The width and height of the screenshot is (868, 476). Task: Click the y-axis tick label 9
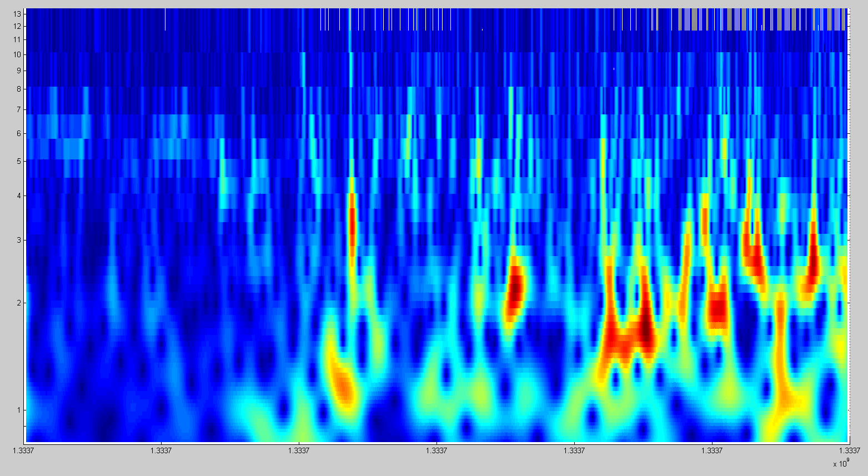click(19, 71)
